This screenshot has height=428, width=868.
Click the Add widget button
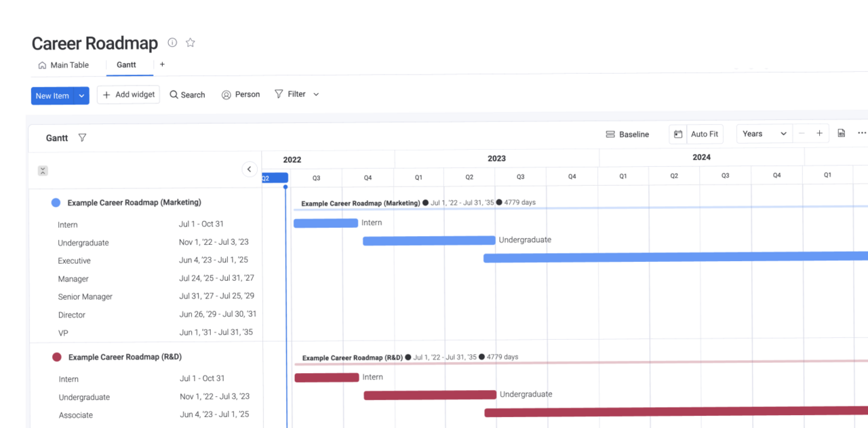pos(128,95)
